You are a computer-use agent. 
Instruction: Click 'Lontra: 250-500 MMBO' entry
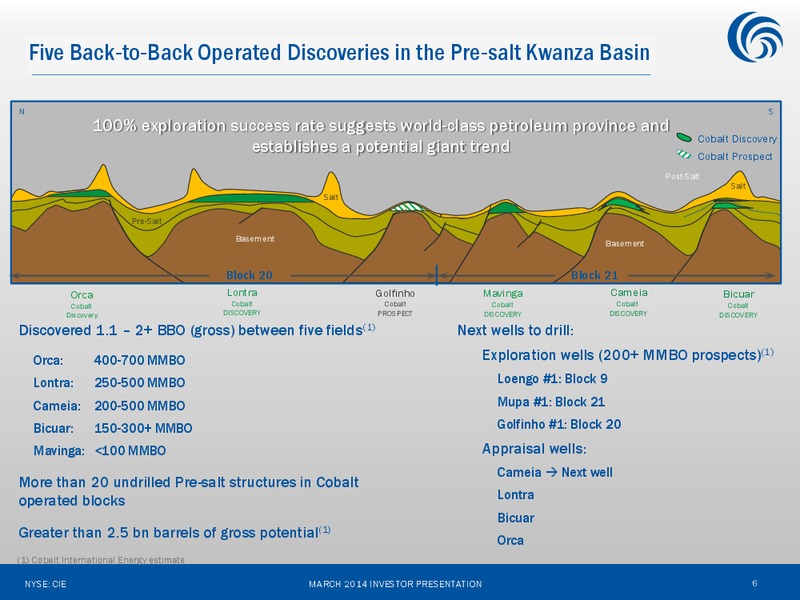coord(109,383)
